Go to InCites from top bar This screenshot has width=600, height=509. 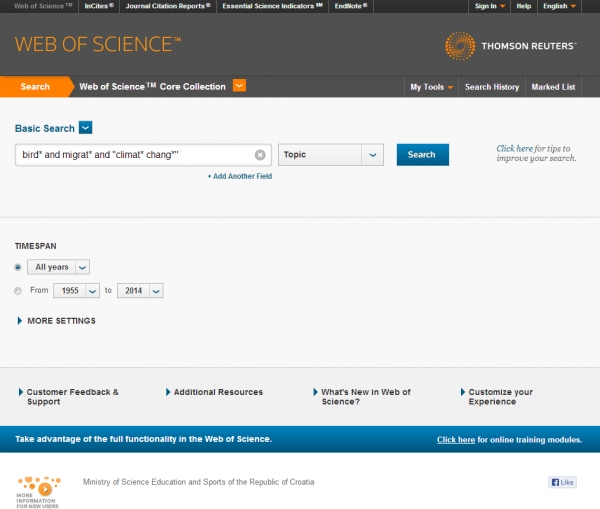(x=99, y=6)
